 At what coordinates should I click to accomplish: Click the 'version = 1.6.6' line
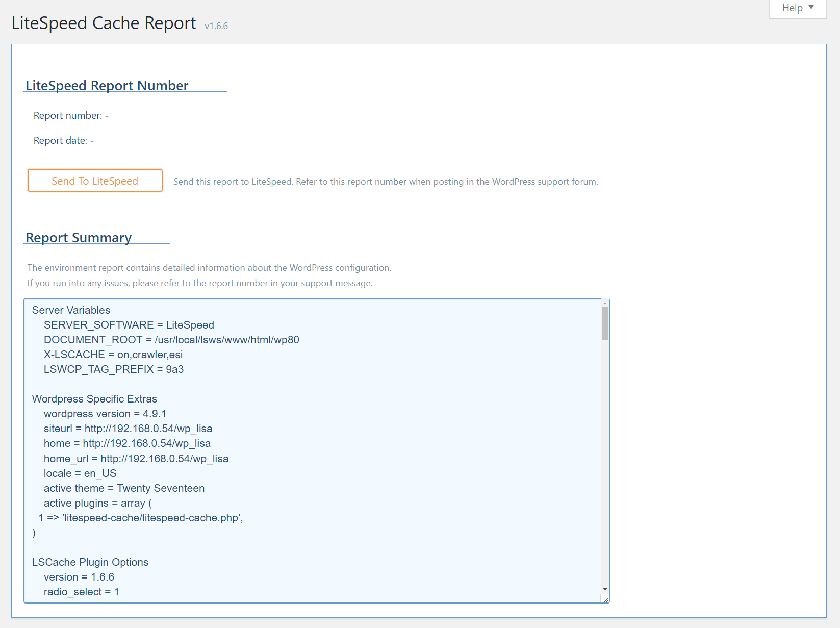(x=79, y=577)
